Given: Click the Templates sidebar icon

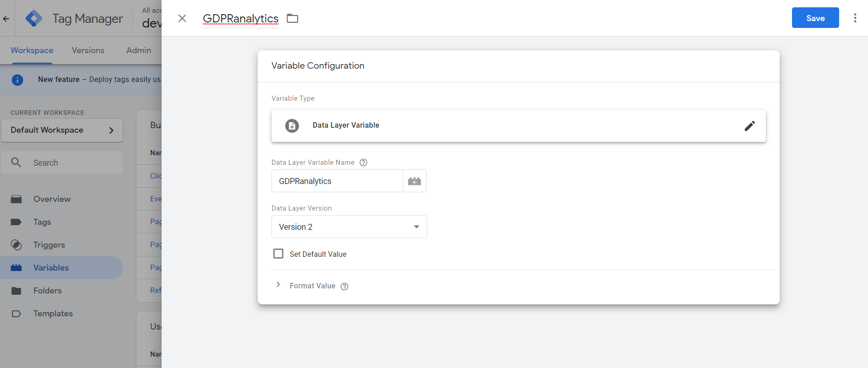Looking at the screenshot, I should pos(16,314).
